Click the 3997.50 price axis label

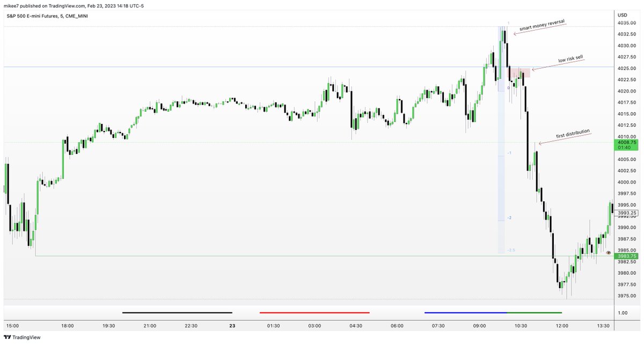coord(626,194)
